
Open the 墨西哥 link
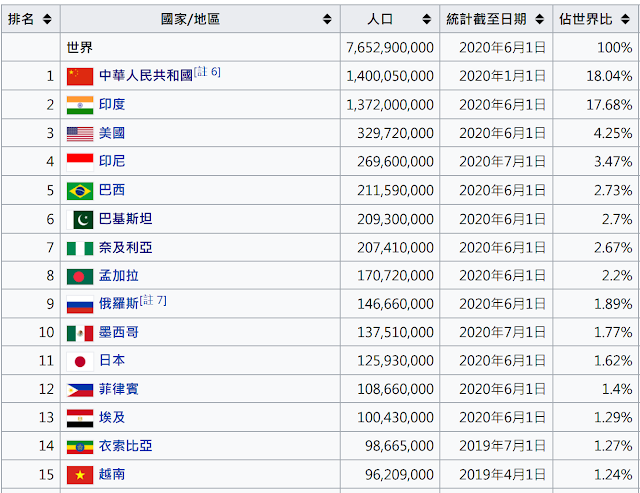click(119, 332)
